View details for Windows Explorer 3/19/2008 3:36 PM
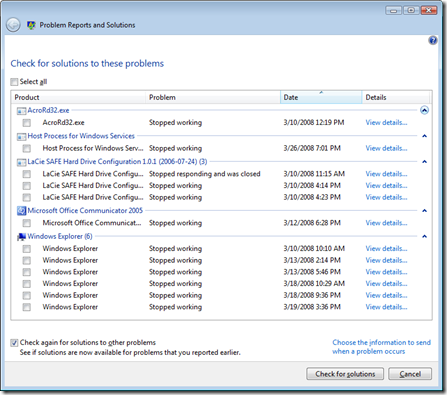Screen dimensions: 447x395 pyautogui.click(x=386, y=307)
